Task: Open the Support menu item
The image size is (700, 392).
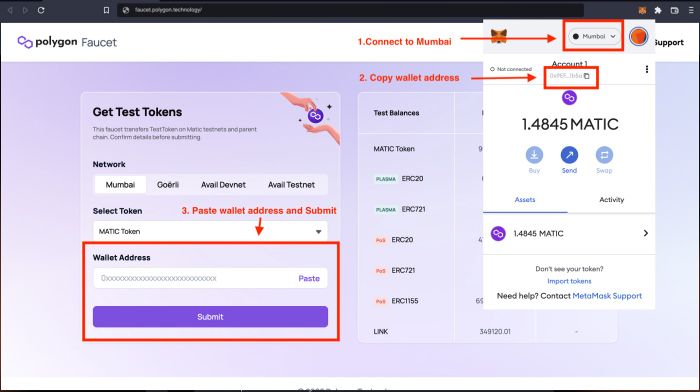Action: coord(669,42)
